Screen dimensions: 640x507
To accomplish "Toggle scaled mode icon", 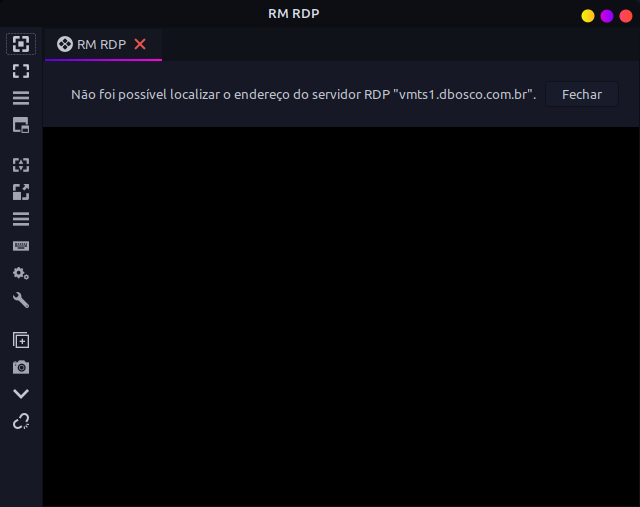I will [21, 192].
